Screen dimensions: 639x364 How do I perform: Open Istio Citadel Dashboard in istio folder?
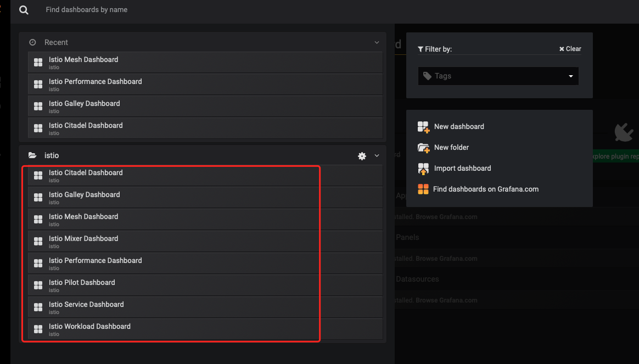205,176
